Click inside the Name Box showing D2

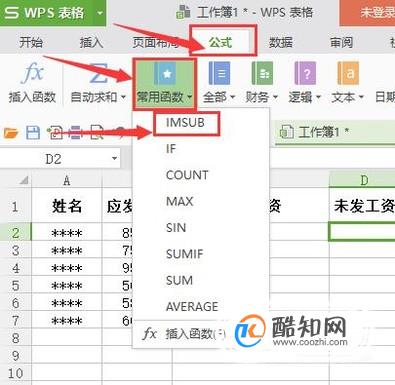pos(53,159)
